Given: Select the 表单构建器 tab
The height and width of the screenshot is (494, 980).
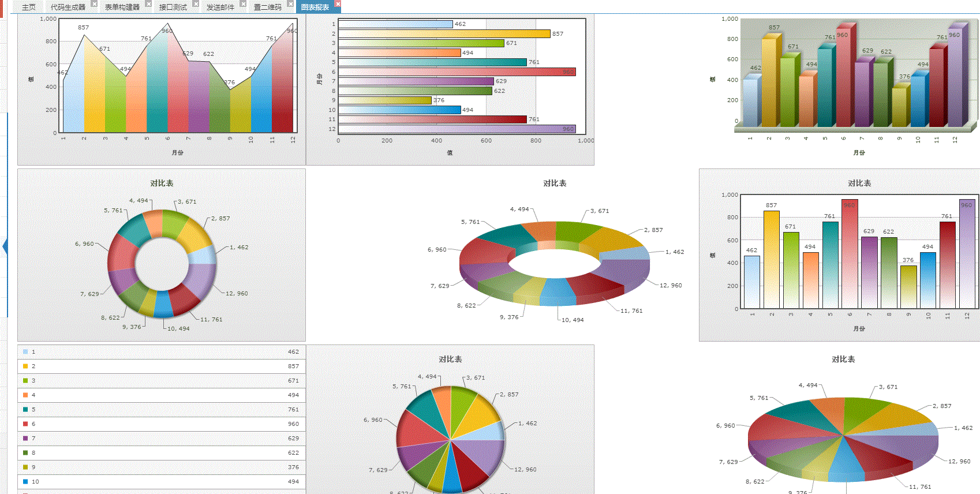Looking at the screenshot, I should pos(122,7).
